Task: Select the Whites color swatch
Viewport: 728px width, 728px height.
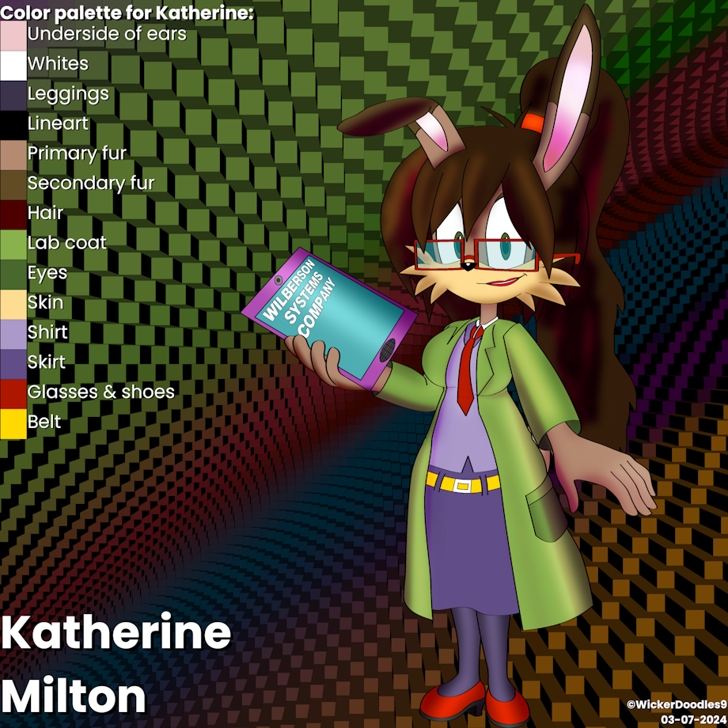Action: pos(13,65)
